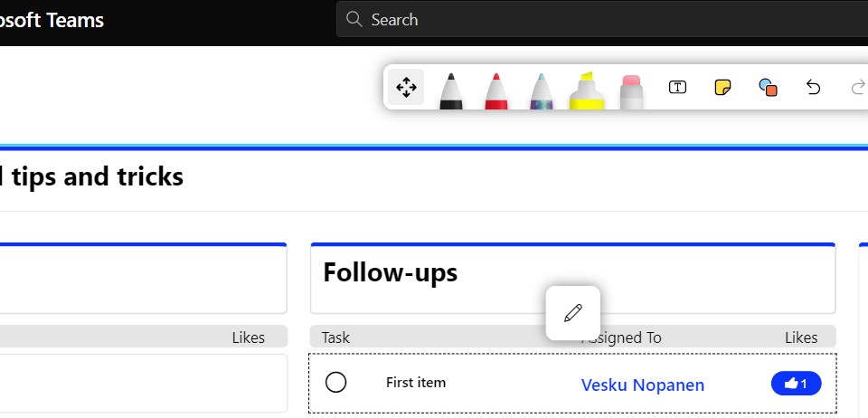Open Vesku Nopanen assignee link
868x418 pixels.
coord(642,385)
